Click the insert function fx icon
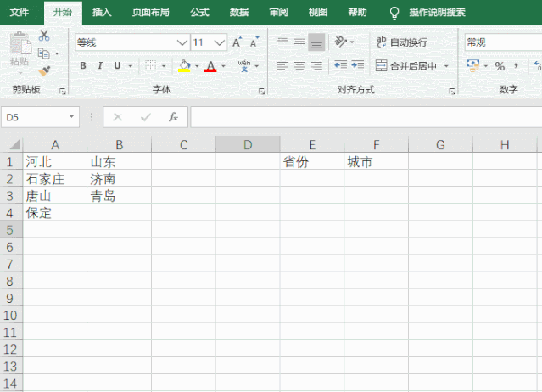 click(173, 117)
